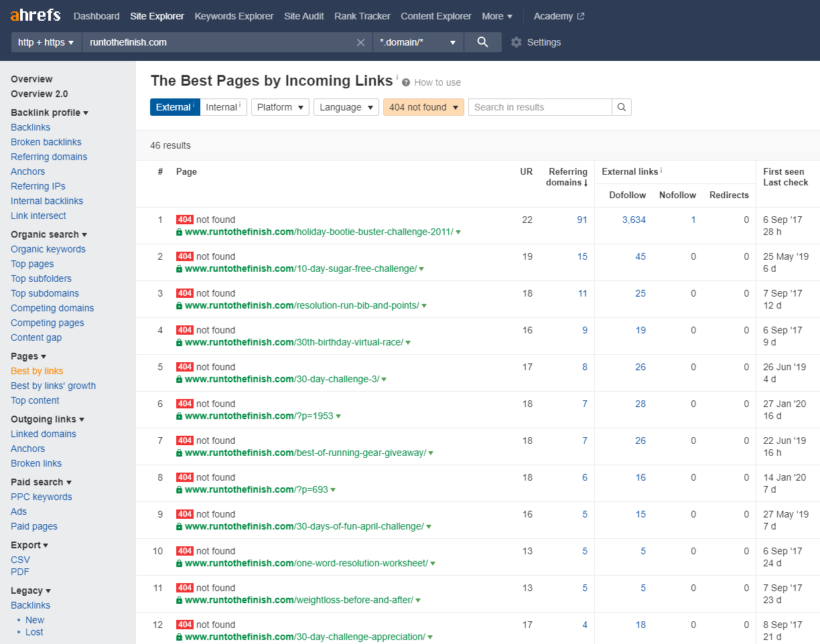This screenshot has height=644, width=820.
Task: Open the *.domain/* mode dropdown
Action: click(418, 42)
